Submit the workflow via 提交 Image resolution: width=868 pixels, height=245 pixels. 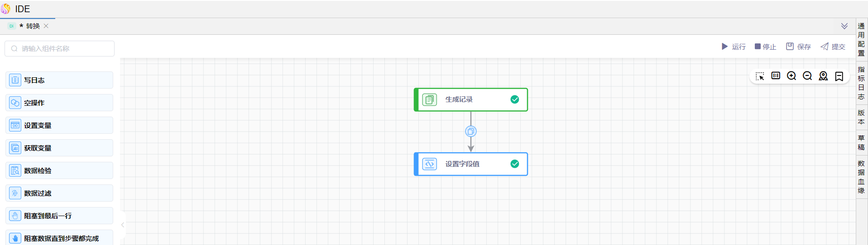tap(833, 47)
